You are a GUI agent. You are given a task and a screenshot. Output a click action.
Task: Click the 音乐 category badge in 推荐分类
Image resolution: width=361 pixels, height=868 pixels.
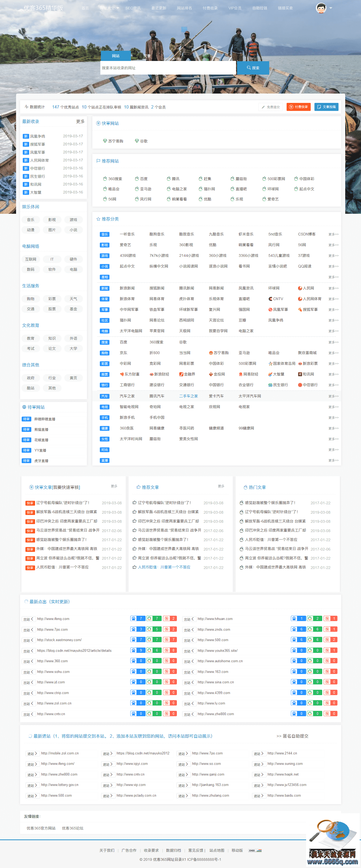tap(105, 234)
